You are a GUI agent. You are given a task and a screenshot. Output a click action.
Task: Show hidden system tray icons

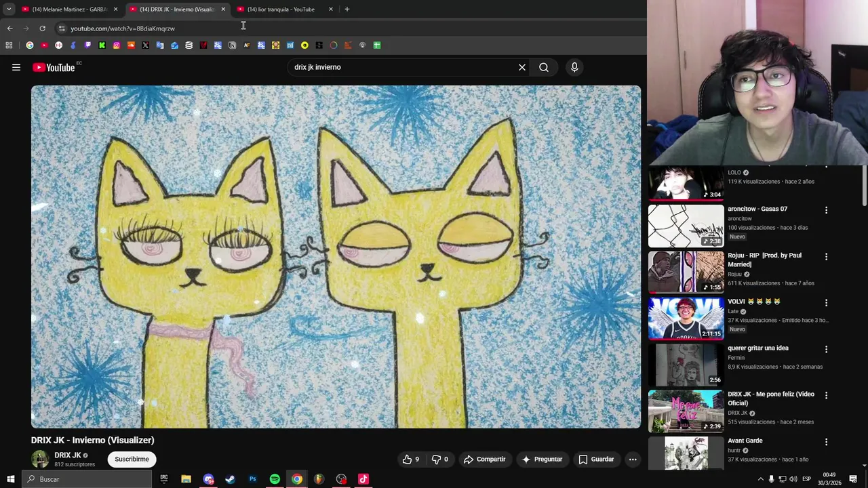(x=760, y=479)
